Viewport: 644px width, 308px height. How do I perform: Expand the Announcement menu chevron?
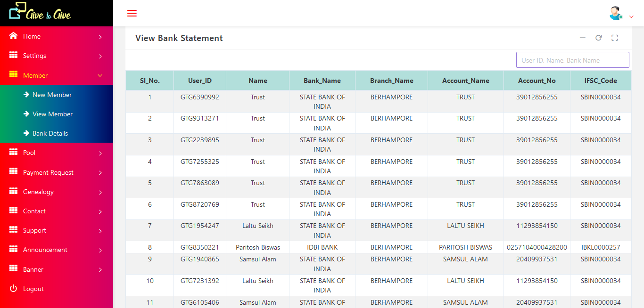[100, 250]
